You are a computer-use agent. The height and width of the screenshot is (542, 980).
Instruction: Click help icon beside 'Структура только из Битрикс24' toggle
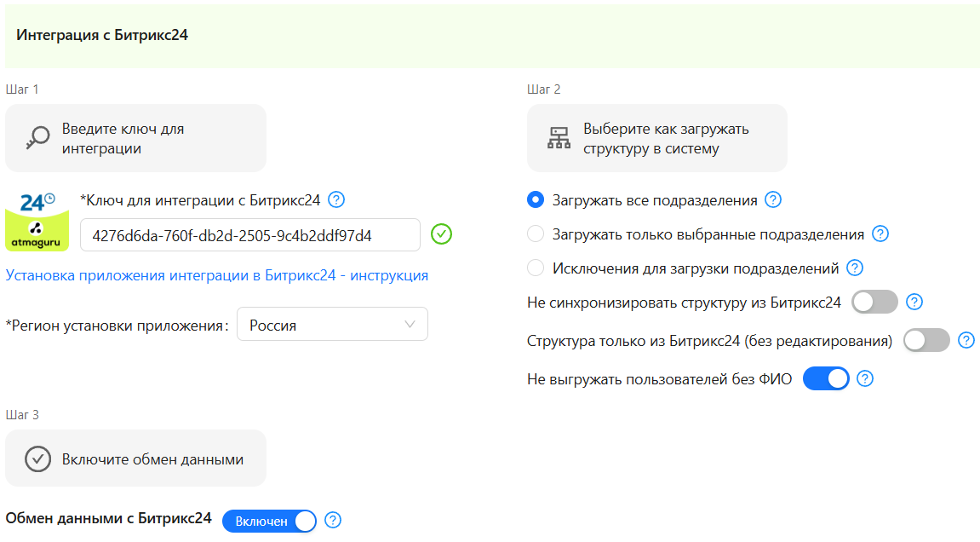(x=966, y=341)
